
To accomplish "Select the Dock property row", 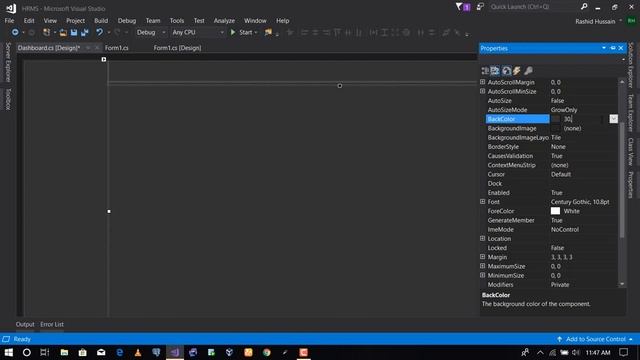I will [x=551, y=183].
